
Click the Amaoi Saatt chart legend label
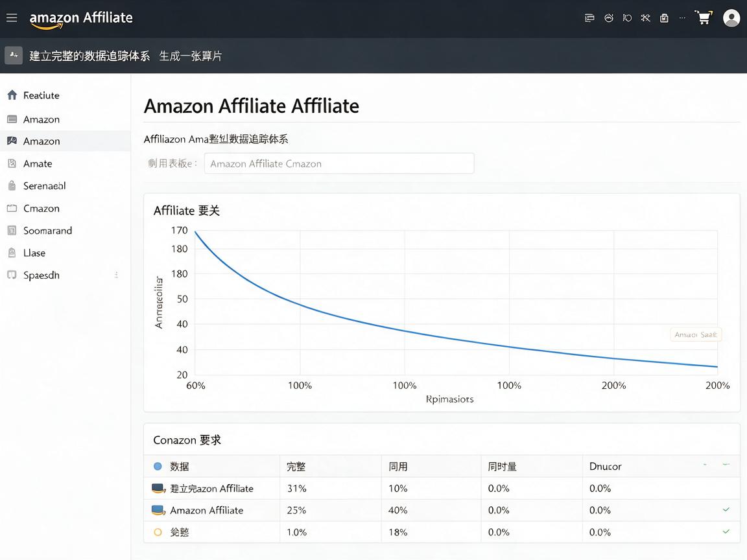coord(696,334)
